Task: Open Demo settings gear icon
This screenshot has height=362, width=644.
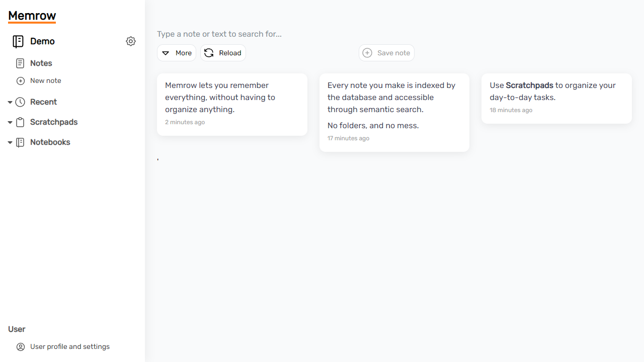Action: tap(131, 41)
